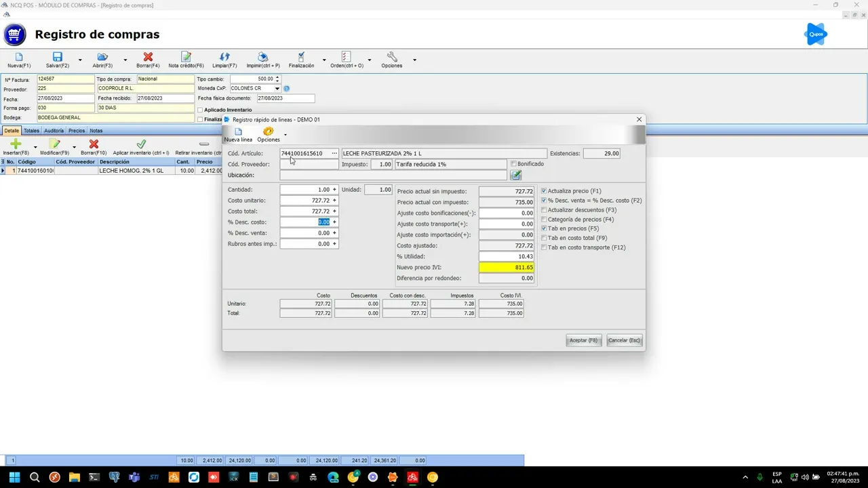The width and height of the screenshot is (868, 488).
Task: Check Aplicado Inventario checkbox
Action: click(x=200, y=110)
